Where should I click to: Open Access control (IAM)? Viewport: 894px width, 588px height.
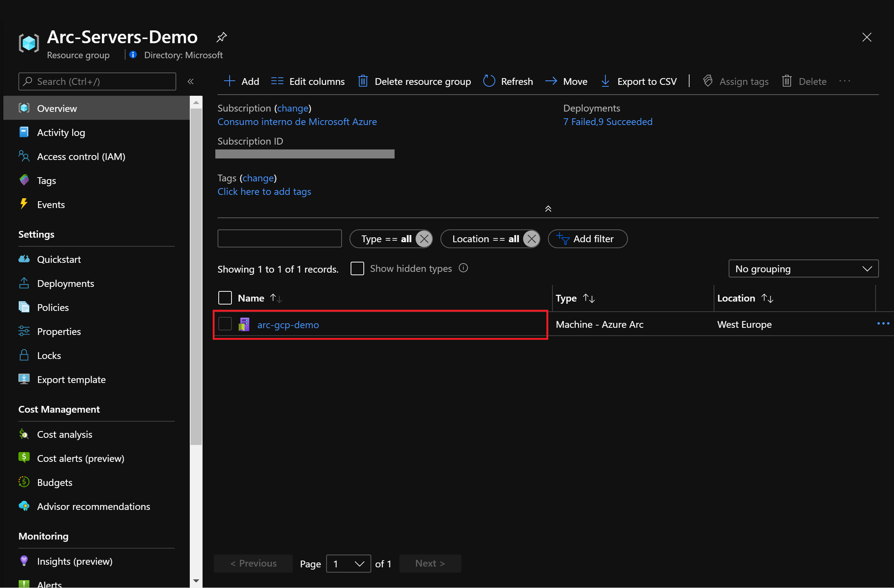pos(81,156)
